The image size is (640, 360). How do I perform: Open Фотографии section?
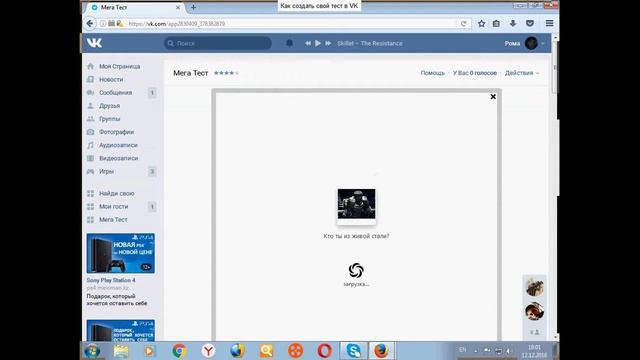(116, 132)
